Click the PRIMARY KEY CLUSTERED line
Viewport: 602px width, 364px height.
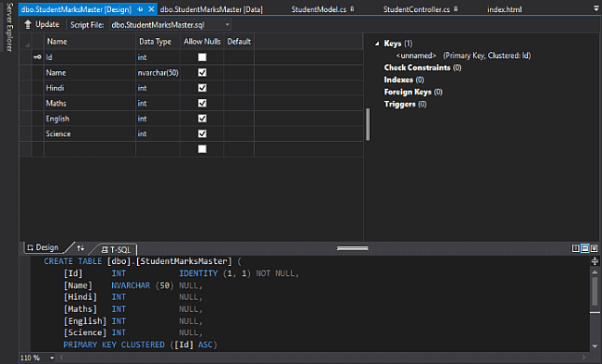click(140, 345)
